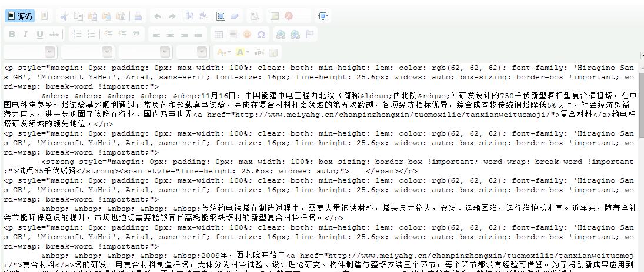Insert a special character with the omega icon
The width and height of the screenshot is (644, 272).
(x=261, y=34)
